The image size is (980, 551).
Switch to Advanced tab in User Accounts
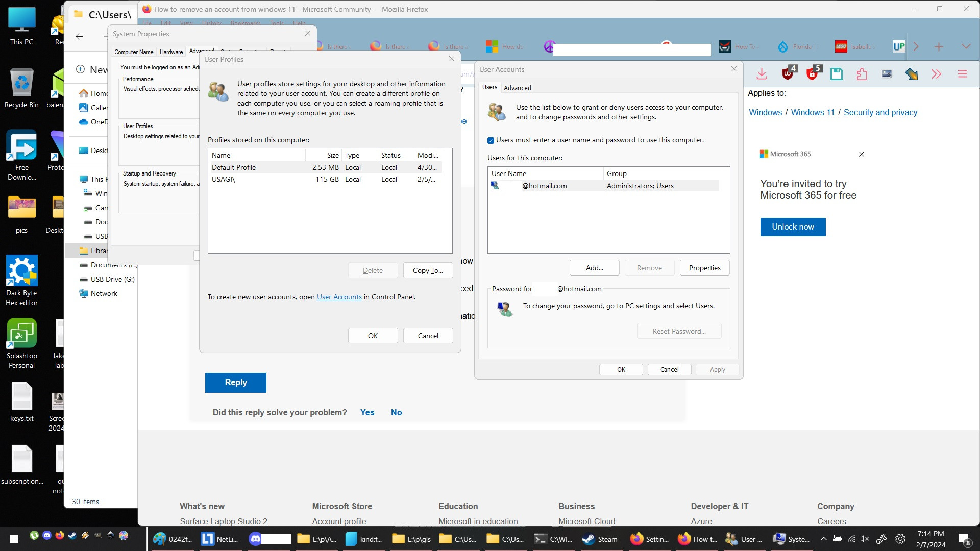(517, 88)
